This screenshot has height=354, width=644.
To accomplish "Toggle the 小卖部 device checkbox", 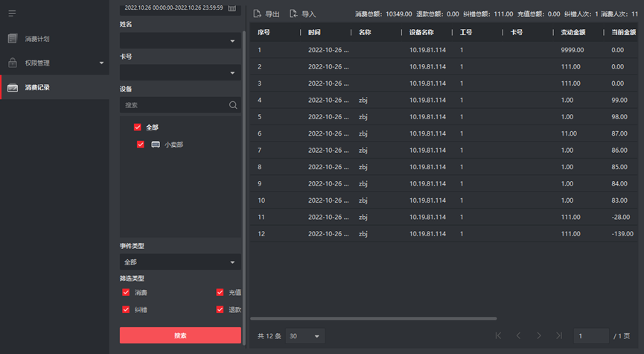I will [141, 145].
